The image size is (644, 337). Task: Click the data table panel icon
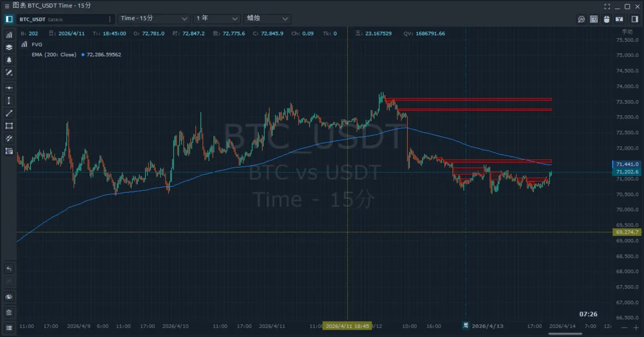click(x=594, y=19)
